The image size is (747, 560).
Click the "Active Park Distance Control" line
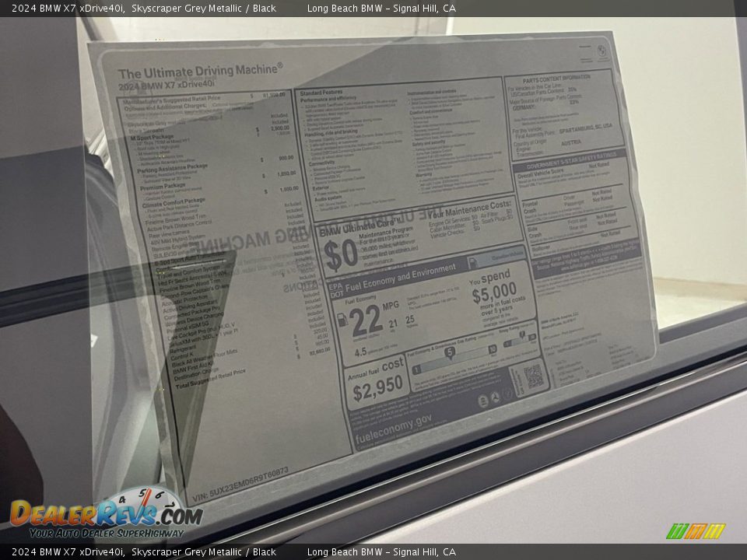pos(179,226)
